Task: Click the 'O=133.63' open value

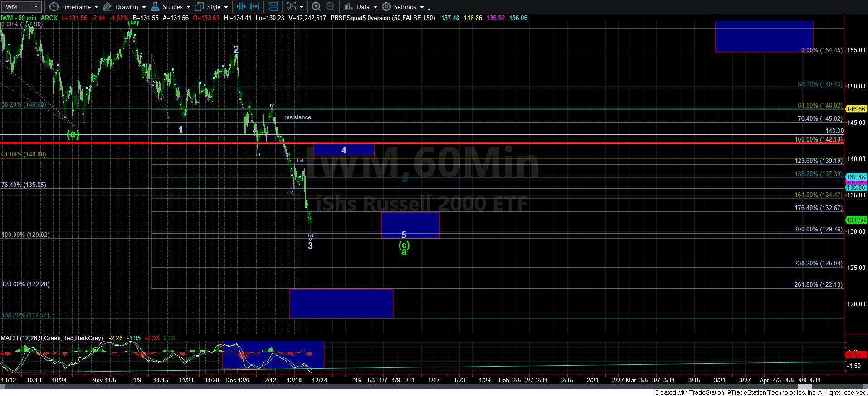Action: [206, 18]
